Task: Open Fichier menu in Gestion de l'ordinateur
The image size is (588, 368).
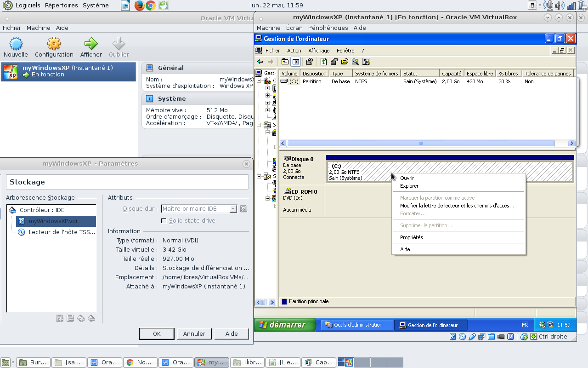Action: [x=272, y=51]
